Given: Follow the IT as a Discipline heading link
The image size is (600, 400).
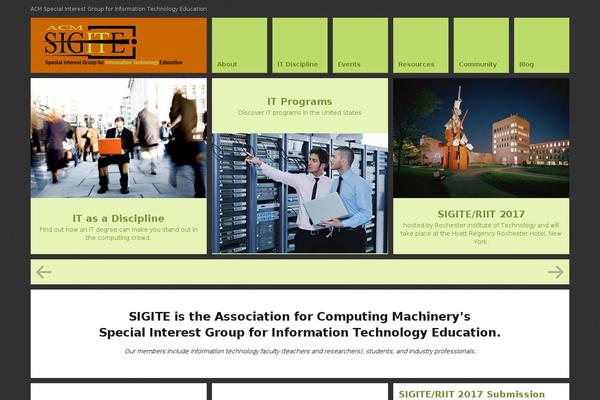Looking at the screenshot, I should point(118,219).
